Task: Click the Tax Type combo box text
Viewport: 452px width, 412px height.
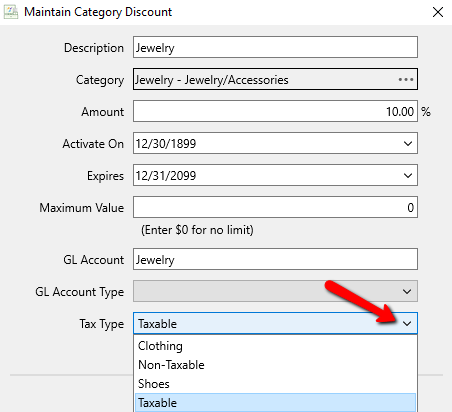Action: (x=158, y=324)
